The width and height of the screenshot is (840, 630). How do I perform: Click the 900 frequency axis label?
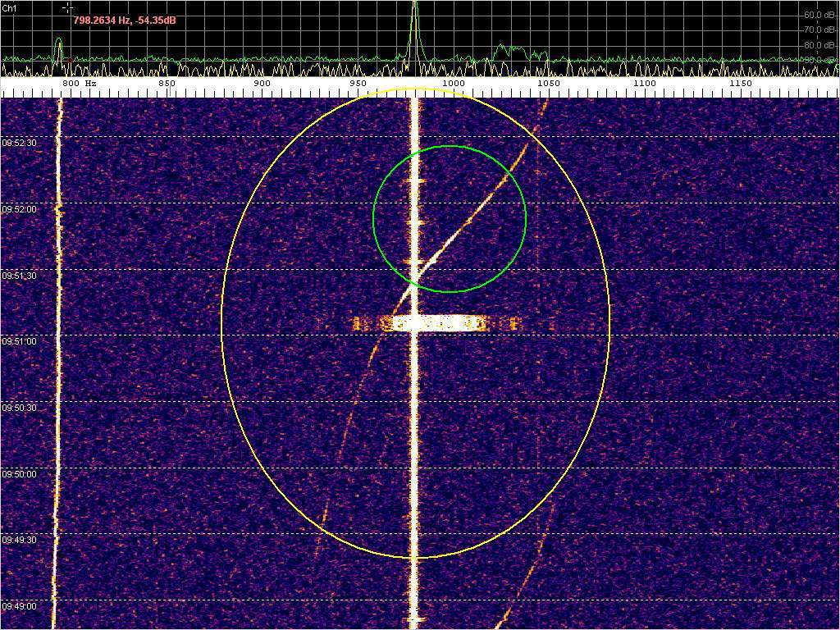[262, 84]
